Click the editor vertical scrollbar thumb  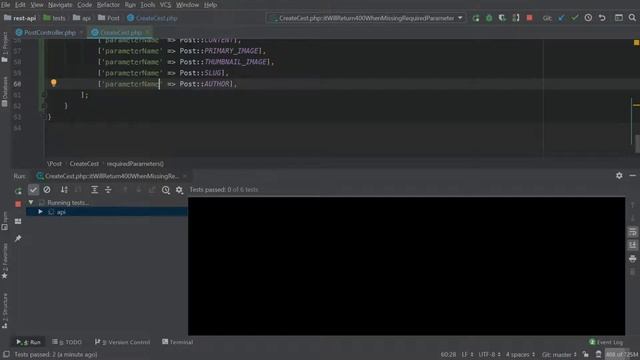pos(637,144)
